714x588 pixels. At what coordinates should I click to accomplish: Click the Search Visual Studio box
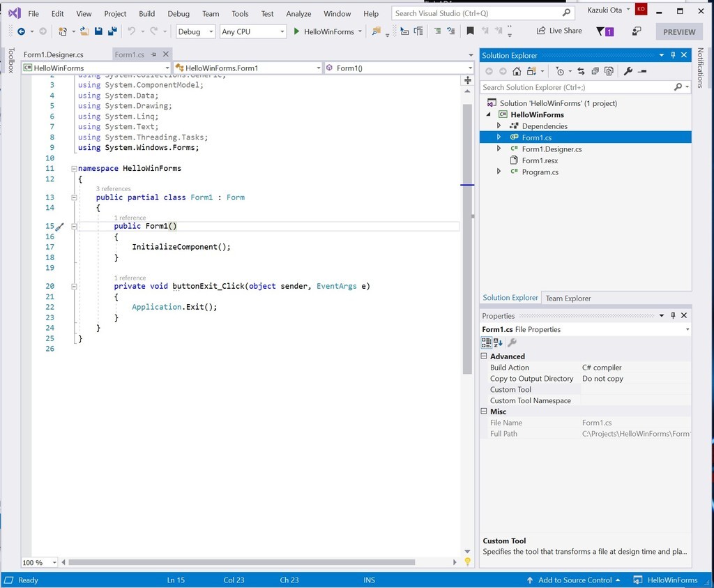pos(482,13)
